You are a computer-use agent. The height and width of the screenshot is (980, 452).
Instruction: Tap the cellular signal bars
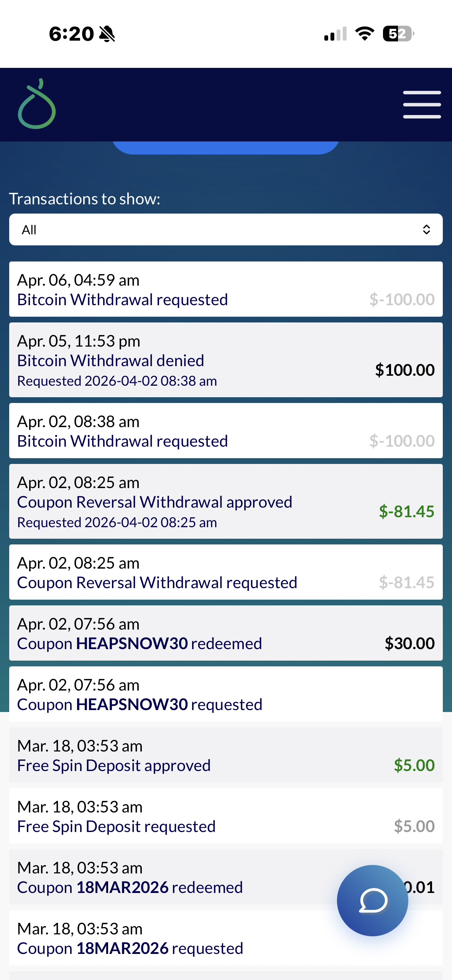pyautogui.click(x=335, y=34)
